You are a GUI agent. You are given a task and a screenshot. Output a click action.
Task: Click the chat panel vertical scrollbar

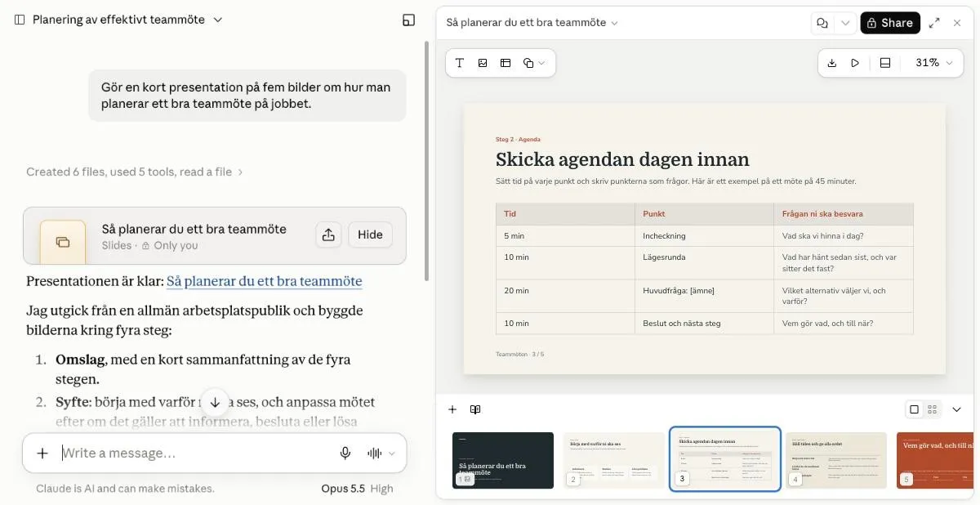[425, 159]
